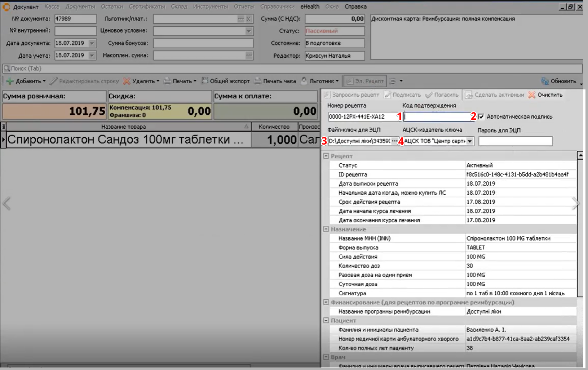Browse for the Файл-ключ для ЭЦП file
The height and width of the screenshot is (370, 588).
(395, 141)
